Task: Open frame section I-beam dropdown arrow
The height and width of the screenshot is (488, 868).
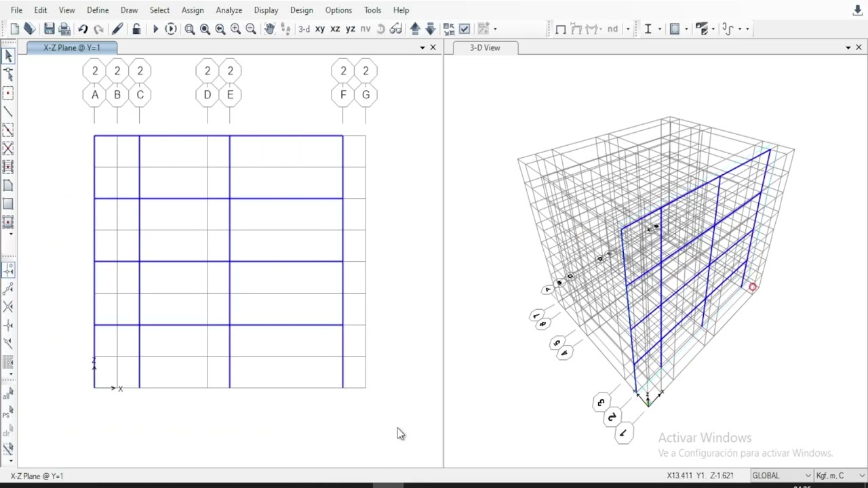Action: pyautogui.click(x=659, y=29)
